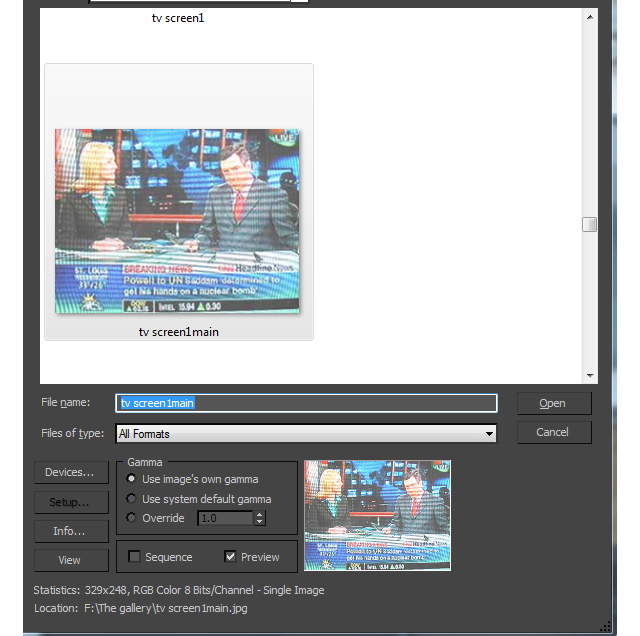This screenshot has height=636, width=640.
Task: Expand the Files of type dropdown
Action: pyautogui.click(x=489, y=434)
